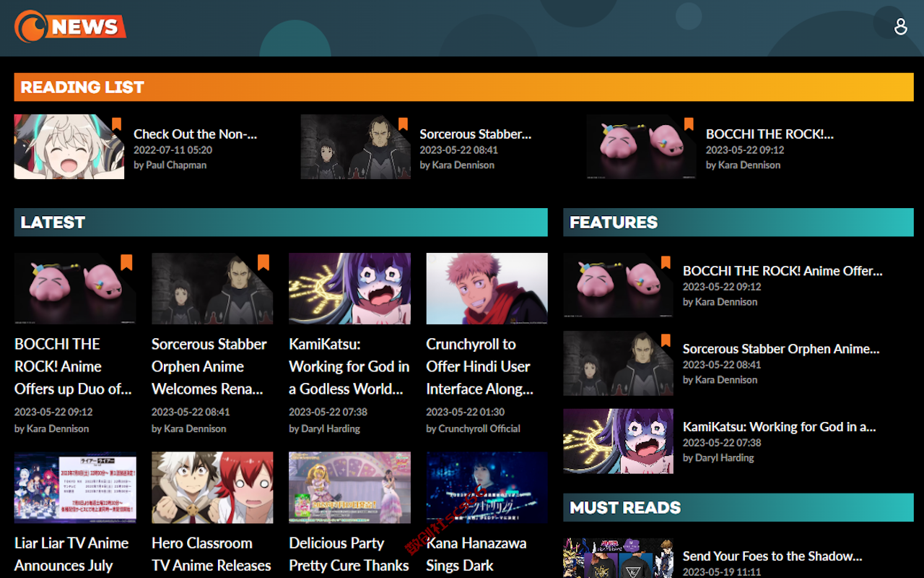This screenshot has width=924, height=578.
Task: Click the Crunchyroll News logo
Action: click(70, 27)
